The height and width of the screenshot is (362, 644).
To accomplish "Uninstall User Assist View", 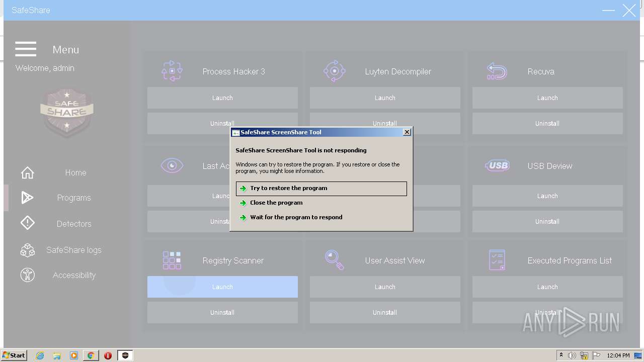I will 385,313.
